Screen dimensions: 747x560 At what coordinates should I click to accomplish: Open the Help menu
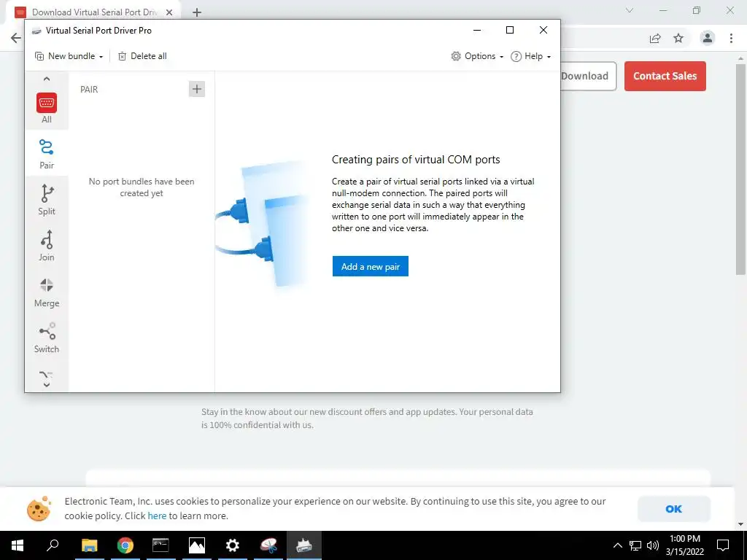[531, 56]
